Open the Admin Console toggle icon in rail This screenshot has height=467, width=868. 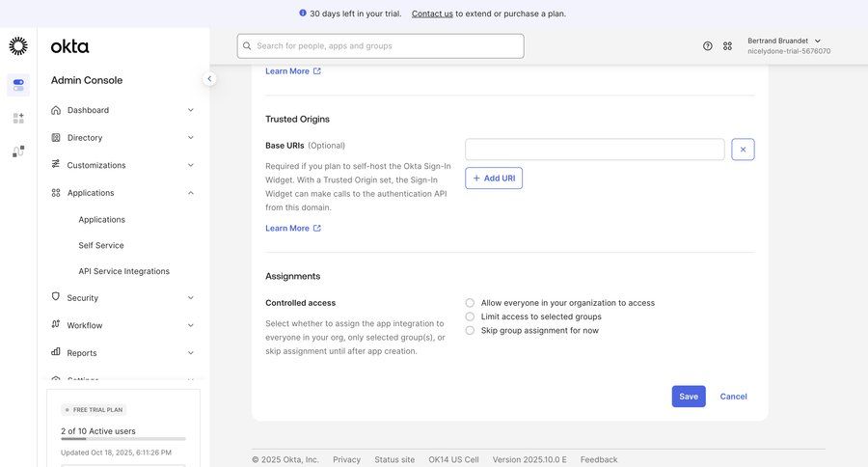18,85
